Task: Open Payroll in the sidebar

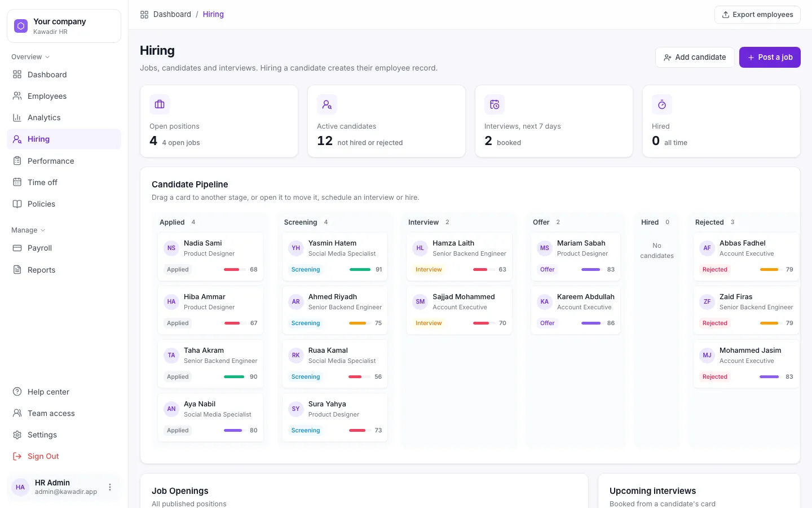Action: click(x=64, y=248)
